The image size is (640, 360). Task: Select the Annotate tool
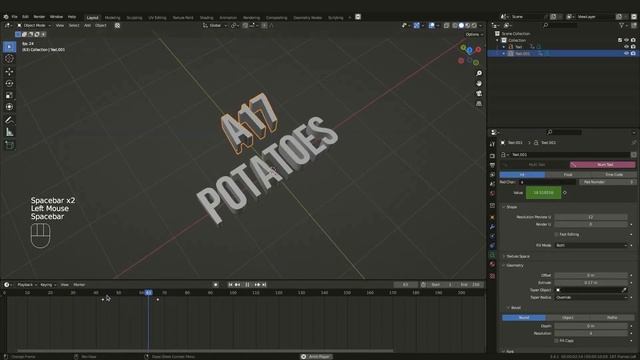point(9,120)
